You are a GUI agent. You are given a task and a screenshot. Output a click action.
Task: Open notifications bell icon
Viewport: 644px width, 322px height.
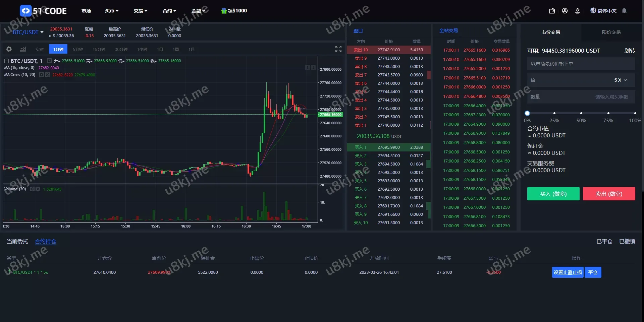pos(624,11)
